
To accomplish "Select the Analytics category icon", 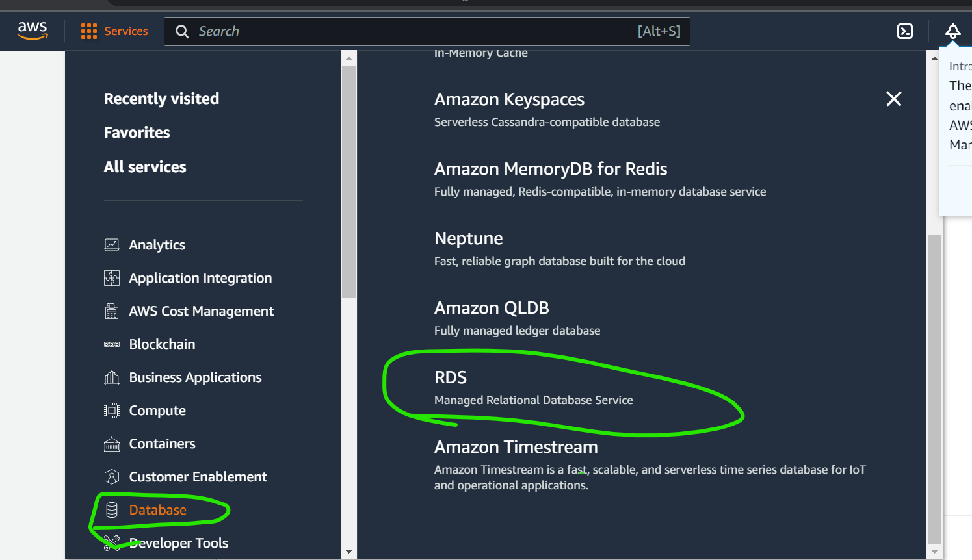I will 112,244.
